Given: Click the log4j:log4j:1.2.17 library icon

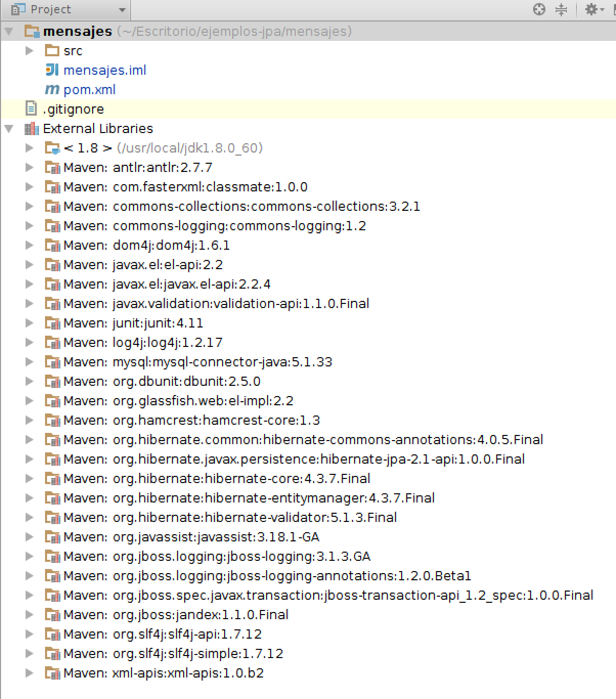Looking at the screenshot, I should pyautogui.click(x=52, y=342).
